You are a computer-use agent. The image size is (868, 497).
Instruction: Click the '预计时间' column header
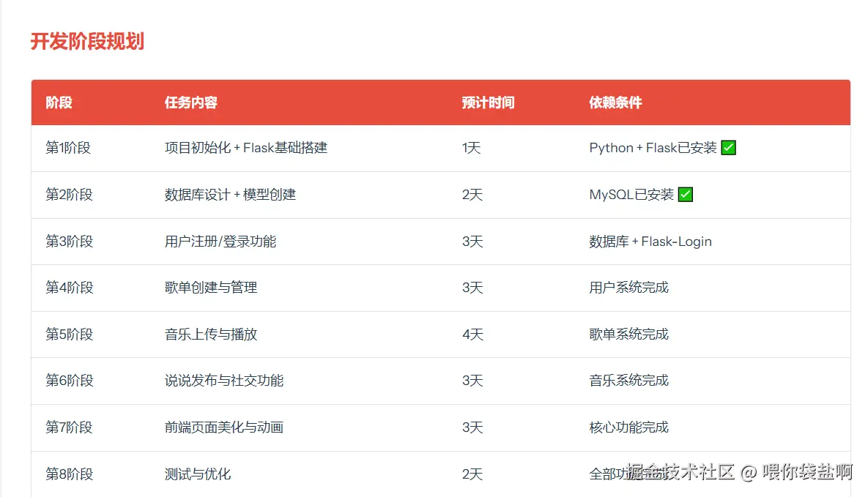coord(489,103)
